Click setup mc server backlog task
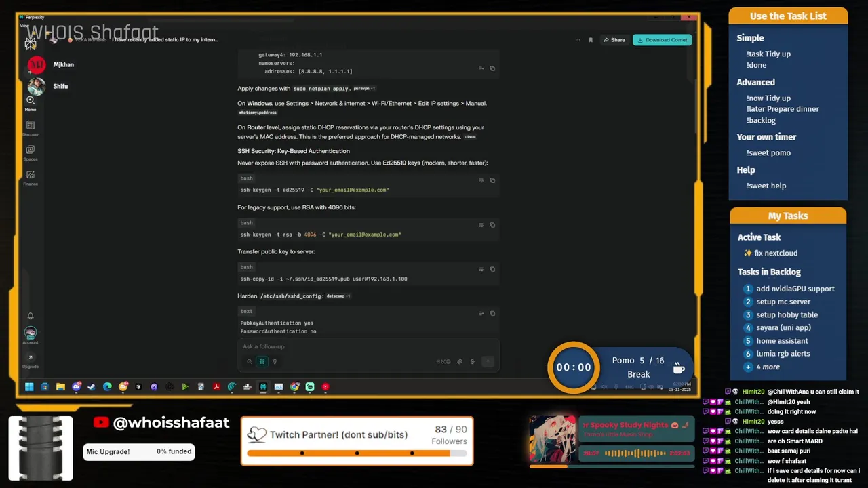 pyautogui.click(x=783, y=302)
